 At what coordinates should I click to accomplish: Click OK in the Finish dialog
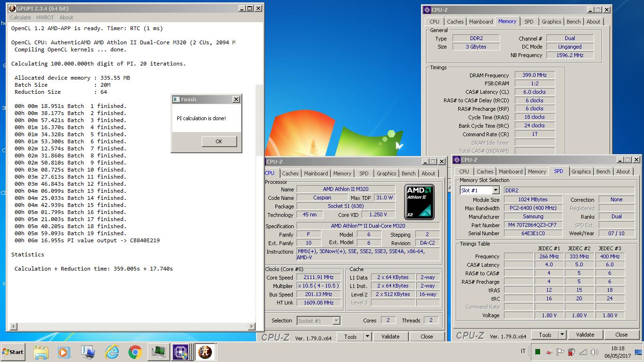pos(219,141)
